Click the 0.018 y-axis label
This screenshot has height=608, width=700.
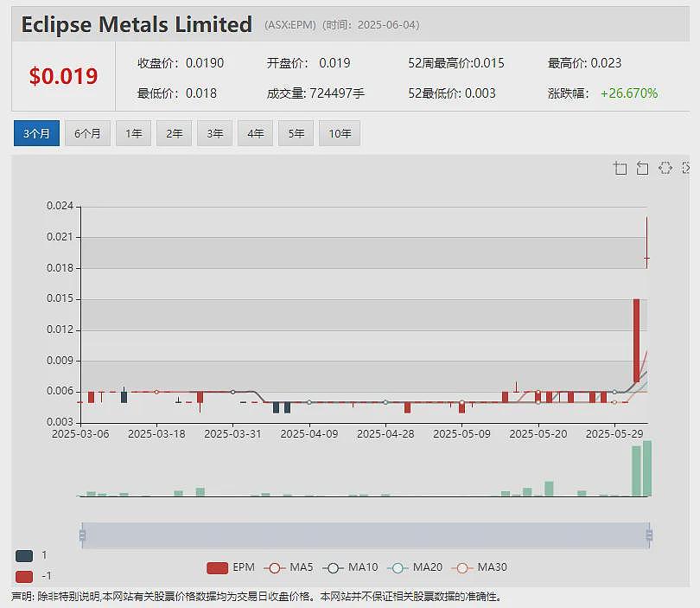(x=60, y=268)
